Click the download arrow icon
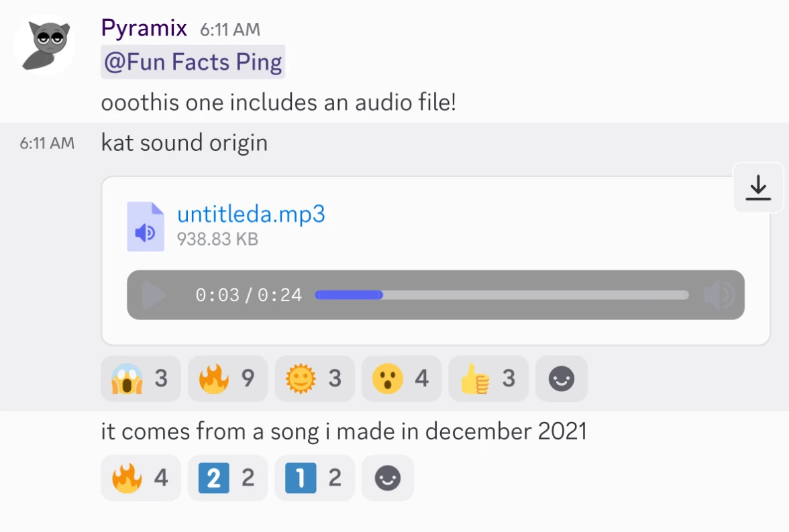 pos(758,187)
